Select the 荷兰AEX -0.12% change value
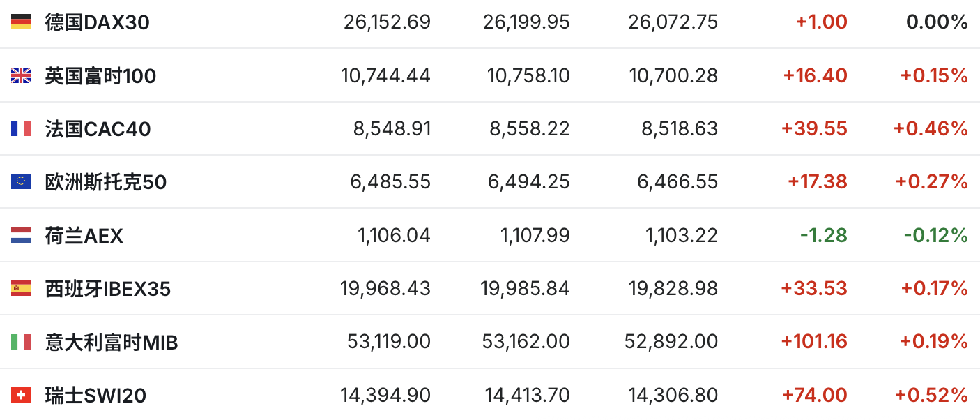Image resolution: width=980 pixels, height=420 pixels. coord(935,236)
